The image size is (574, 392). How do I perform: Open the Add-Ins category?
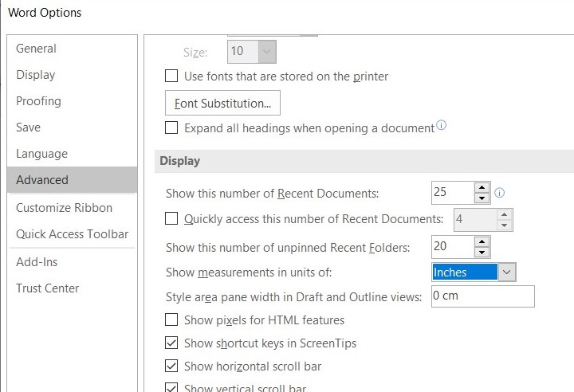tap(72, 261)
